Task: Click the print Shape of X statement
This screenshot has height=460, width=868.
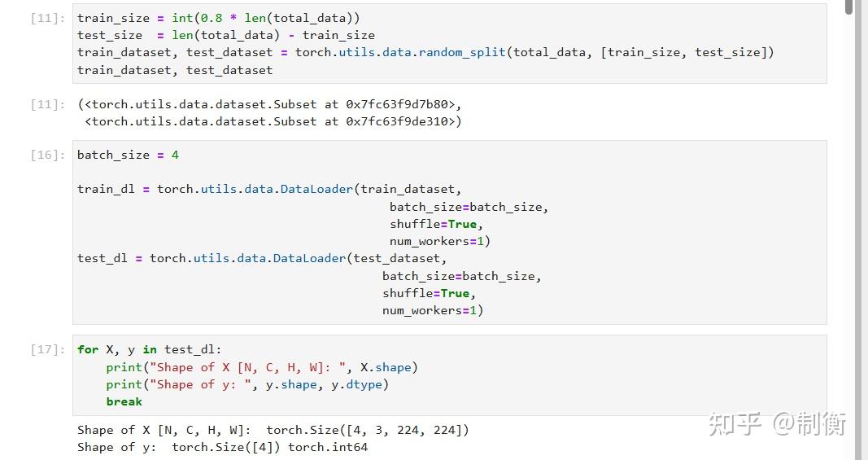Action: [x=262, y=367]
